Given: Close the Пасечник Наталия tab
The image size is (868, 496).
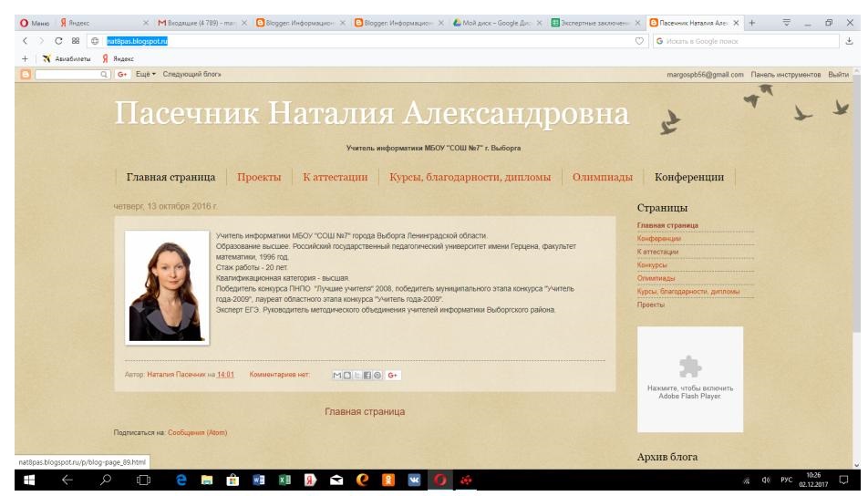Looking at the screenshot, I should (x=737, y=24).
